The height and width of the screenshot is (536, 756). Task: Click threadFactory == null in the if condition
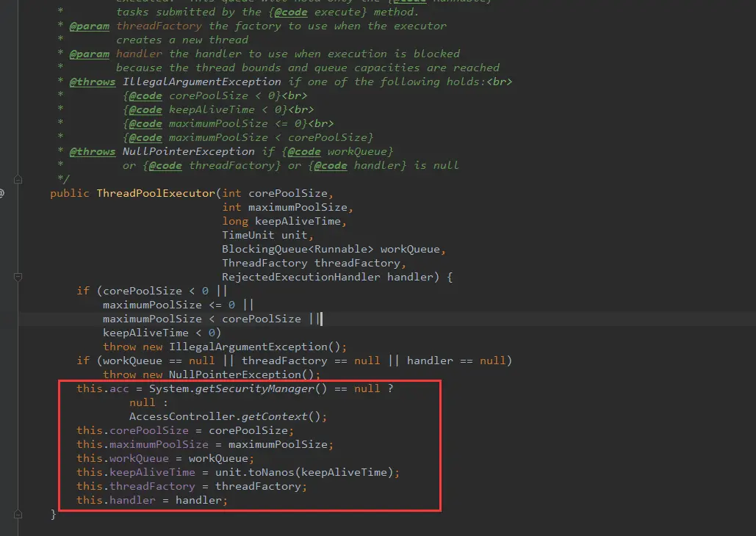(x=311, y=361)
